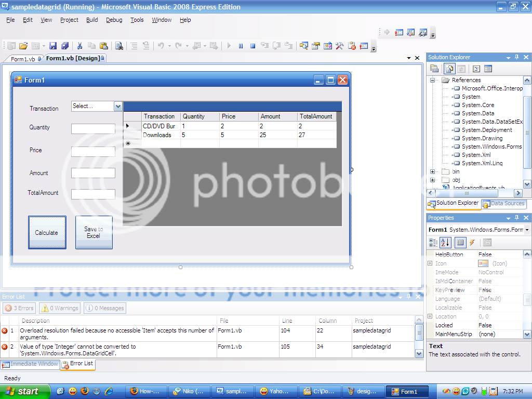This screenshot has width=532, height=399.
Task: Click the Price text box
Action: pos(93,151)
